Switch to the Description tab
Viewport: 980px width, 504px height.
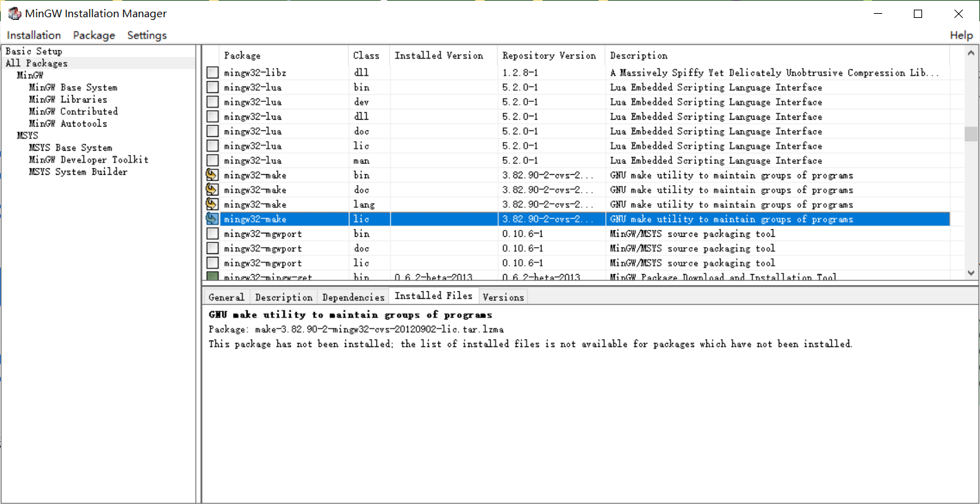coord(283,297)
